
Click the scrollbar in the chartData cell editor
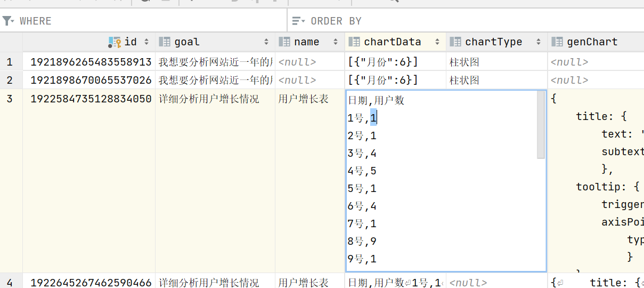tap(541, 125)
